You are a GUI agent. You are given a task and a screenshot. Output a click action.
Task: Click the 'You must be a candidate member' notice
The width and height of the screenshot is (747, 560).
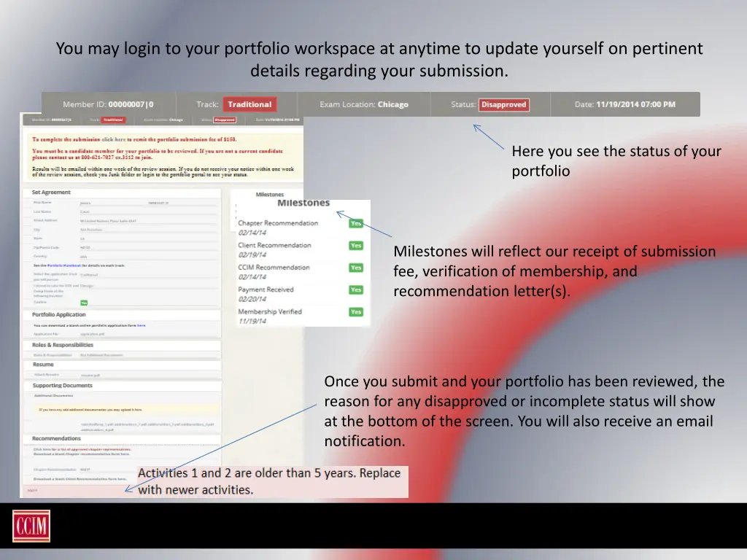coord(158,154)
